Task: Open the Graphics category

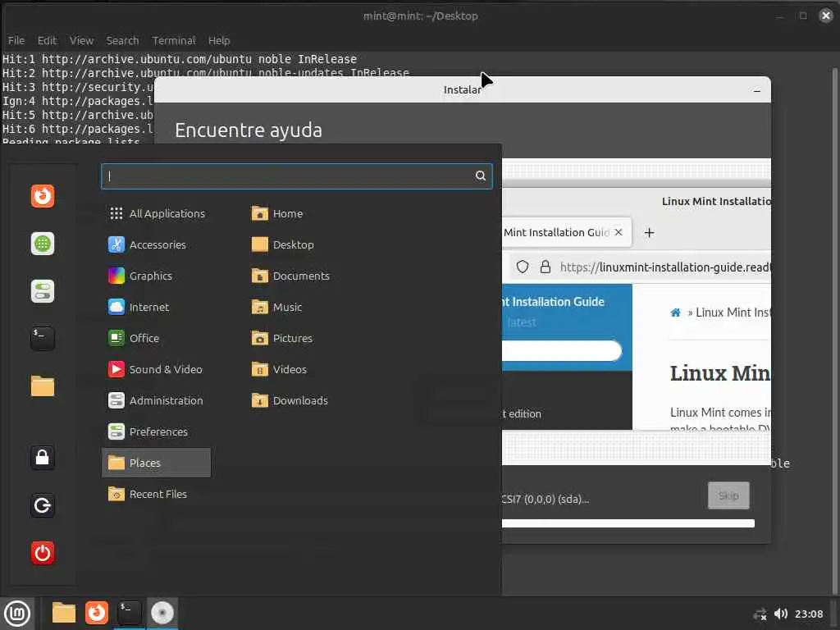Action: pyautogui.click(x=157, y=276)
